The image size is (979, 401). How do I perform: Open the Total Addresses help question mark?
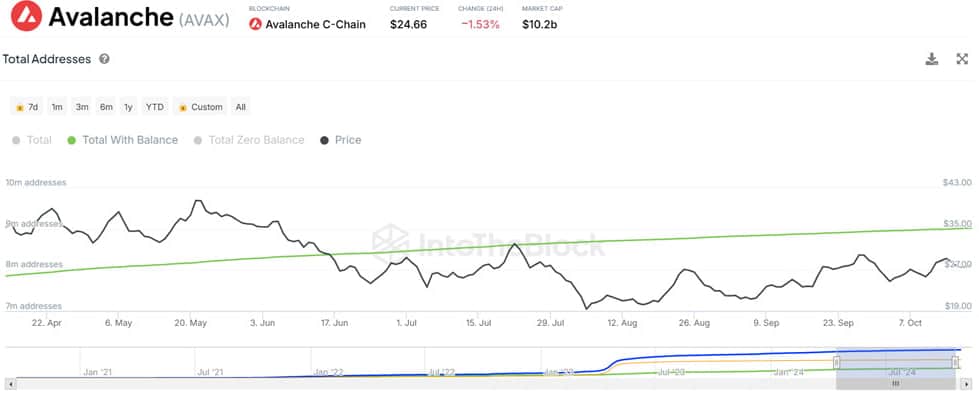[104, 59]
